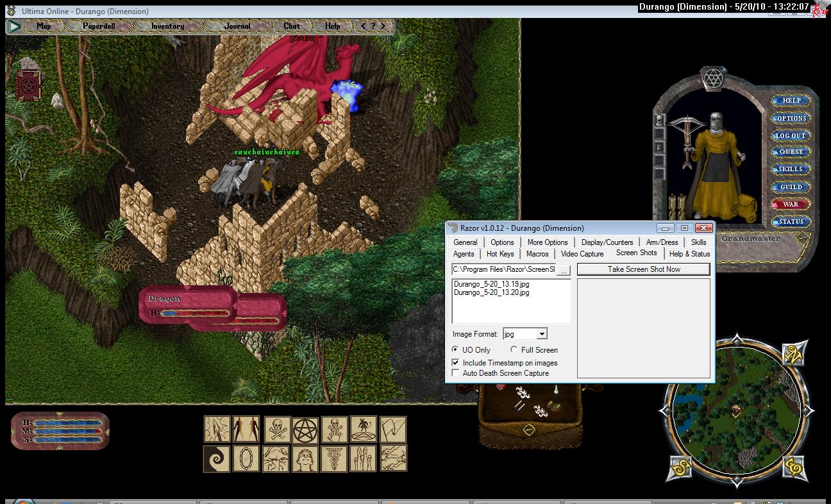Select the helmet equipment slot on paperdoll

pyautogui.click(x=659, y=120)
